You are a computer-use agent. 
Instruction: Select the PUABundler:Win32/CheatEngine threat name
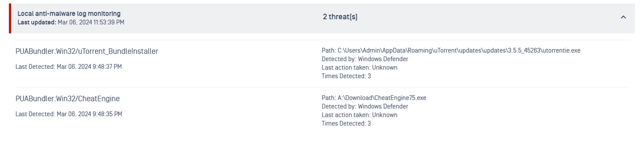pos(68,99)
